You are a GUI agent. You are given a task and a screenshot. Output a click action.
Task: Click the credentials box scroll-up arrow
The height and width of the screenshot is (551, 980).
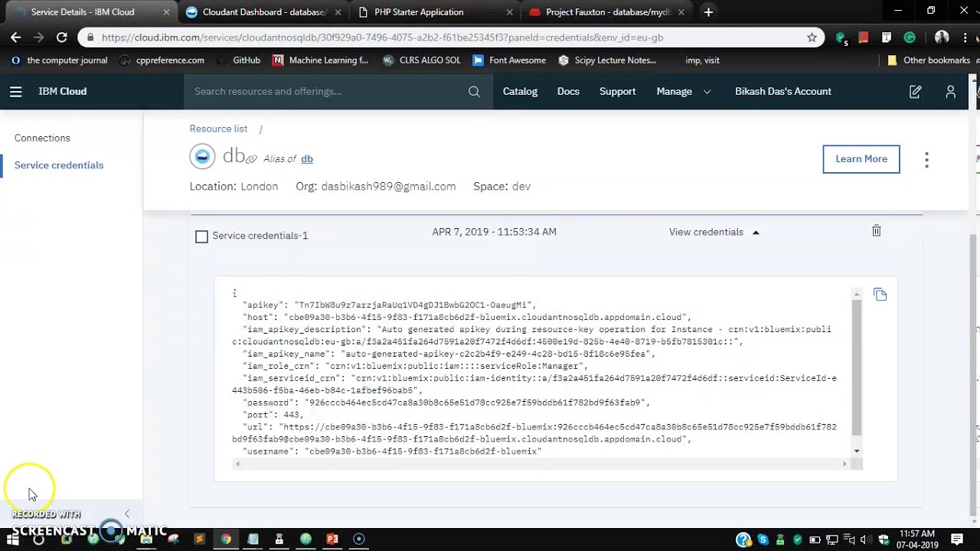click(856, 295)
